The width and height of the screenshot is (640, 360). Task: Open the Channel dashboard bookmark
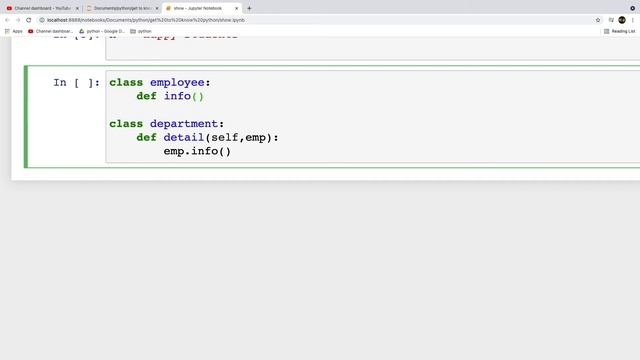pos(51,31)
